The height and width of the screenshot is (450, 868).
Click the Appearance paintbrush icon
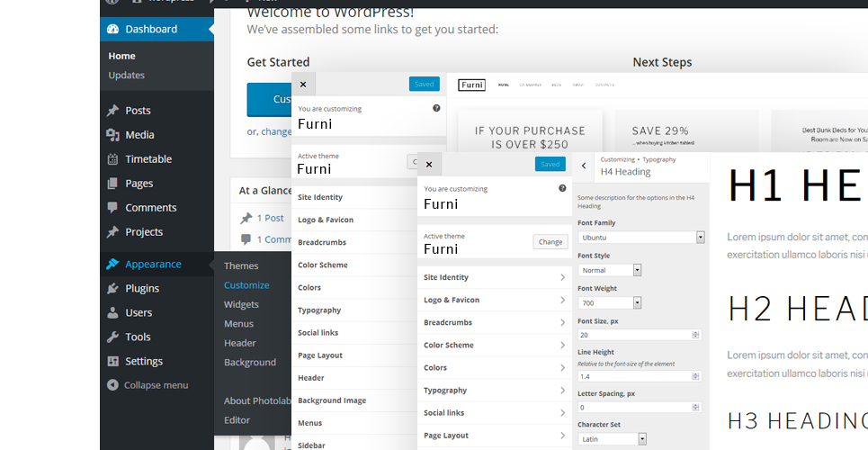pyautogui.click(x=112, y=265)
